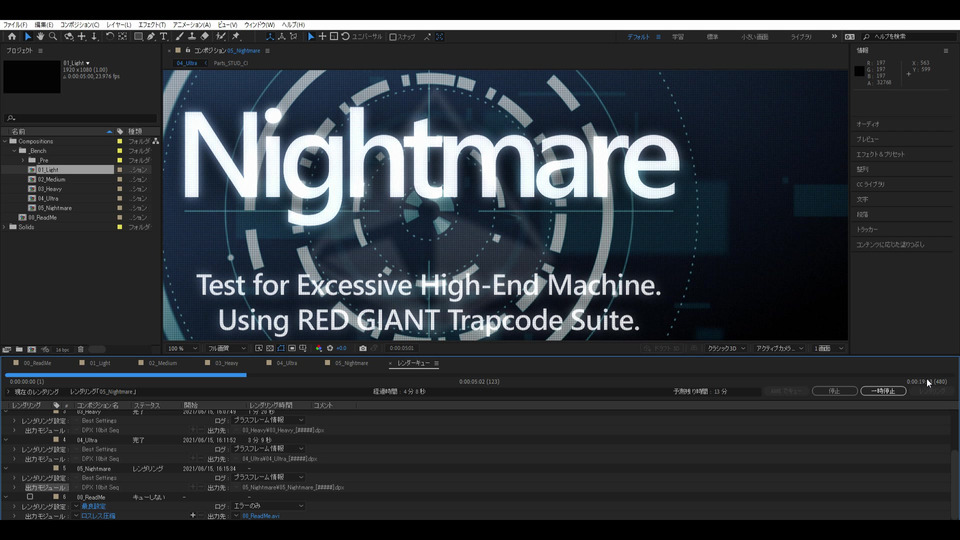Click the new composition icon in project panel

32,350
